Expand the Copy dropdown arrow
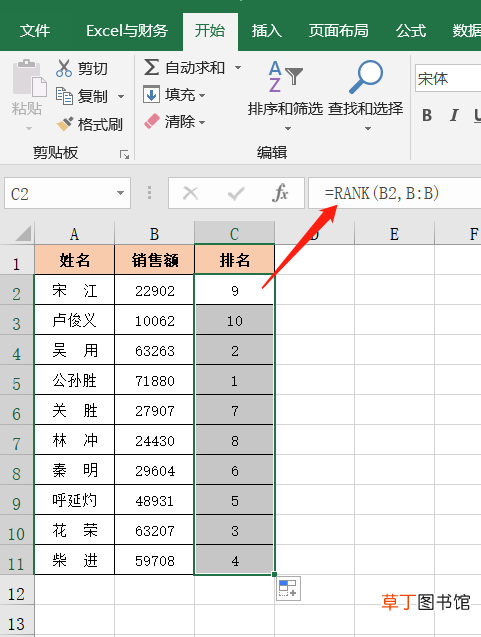The height and width of the screenshot is (637, 481). [x=121, y=97]
